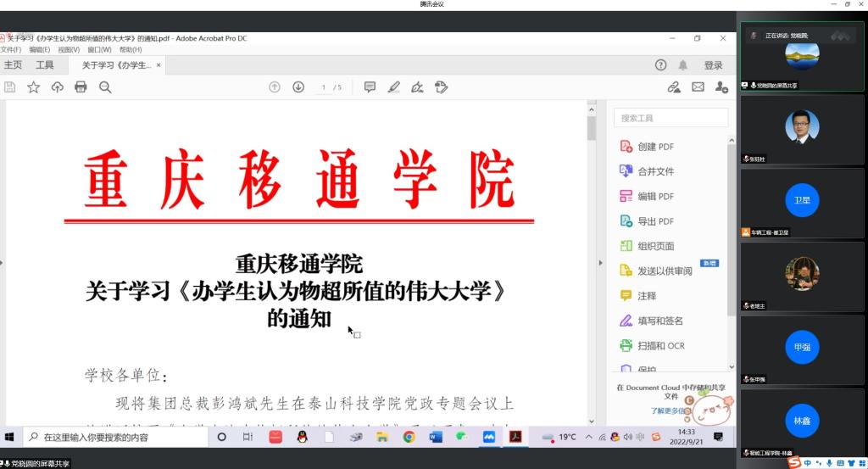Close the 关于学习《办学生... document tab
The height and width of the screenshot is (469, 868).
click(x=159, y=64)
